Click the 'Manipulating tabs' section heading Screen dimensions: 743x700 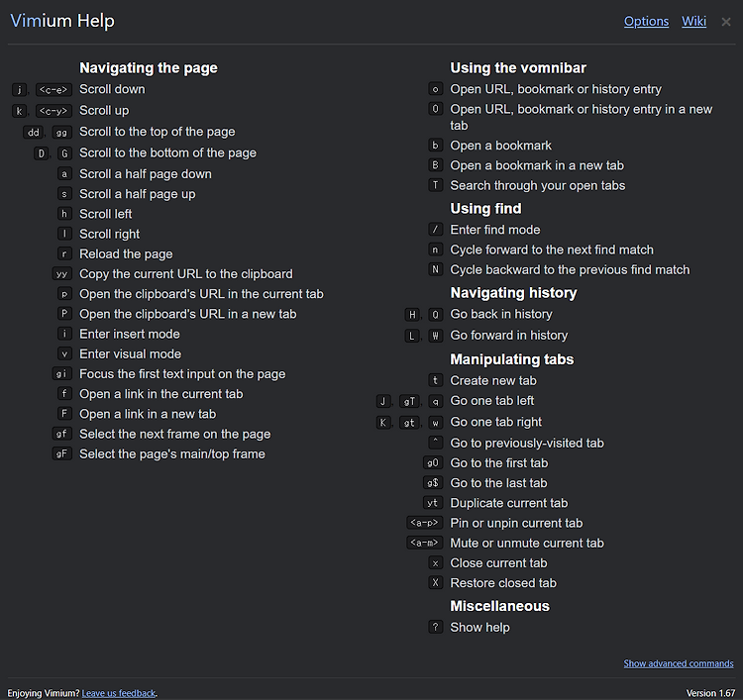pos(512,360)
